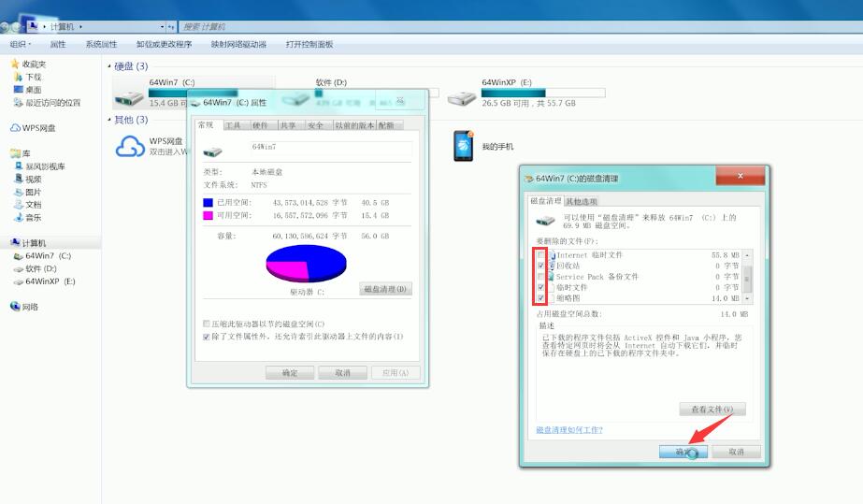Select the 64Win7 (C:) drive icon in Explorer
This screenshot has height=504, width=863.
129,98
